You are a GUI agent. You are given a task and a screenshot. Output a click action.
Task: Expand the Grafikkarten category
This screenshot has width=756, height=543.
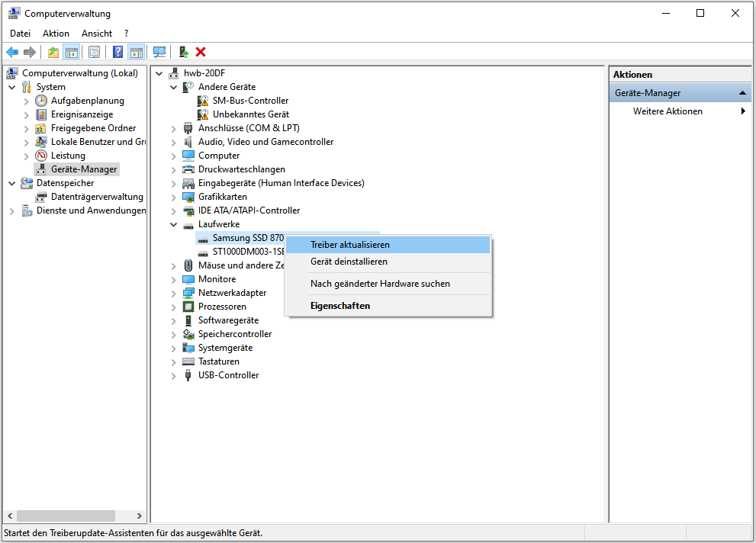pyautogui.click(x=174, y=197)
